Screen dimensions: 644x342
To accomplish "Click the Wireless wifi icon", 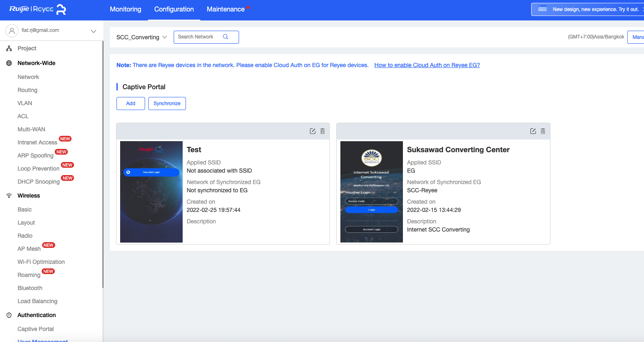I will point(9,196).
